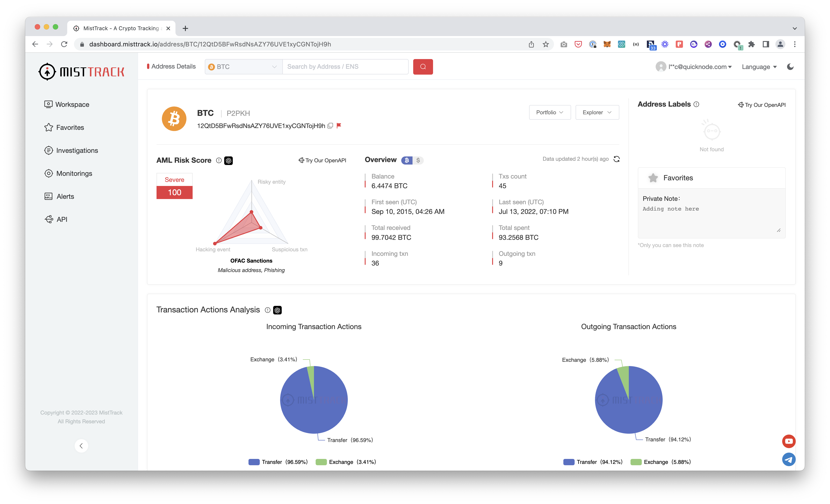This screenshot has height=504, width=830.
Task: Toggle Exchange legend in Incoming chart
Action: pyautogui.click(x=346, y=462)
